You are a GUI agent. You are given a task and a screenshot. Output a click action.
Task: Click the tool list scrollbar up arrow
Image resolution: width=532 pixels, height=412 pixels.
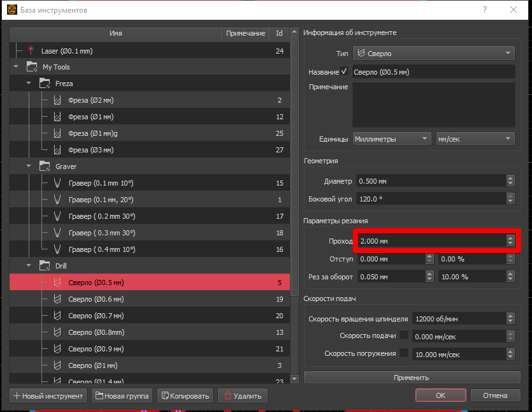[x=294, y=32]
